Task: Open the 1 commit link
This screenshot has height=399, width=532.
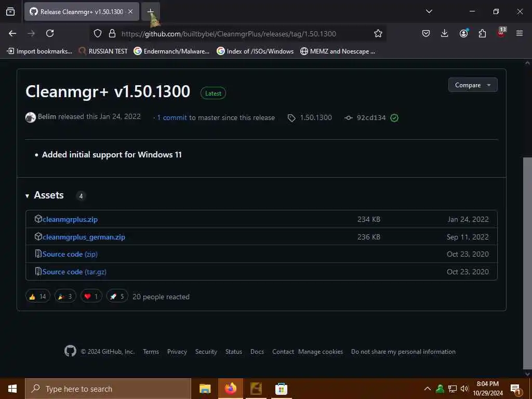Action: [172, 118]
